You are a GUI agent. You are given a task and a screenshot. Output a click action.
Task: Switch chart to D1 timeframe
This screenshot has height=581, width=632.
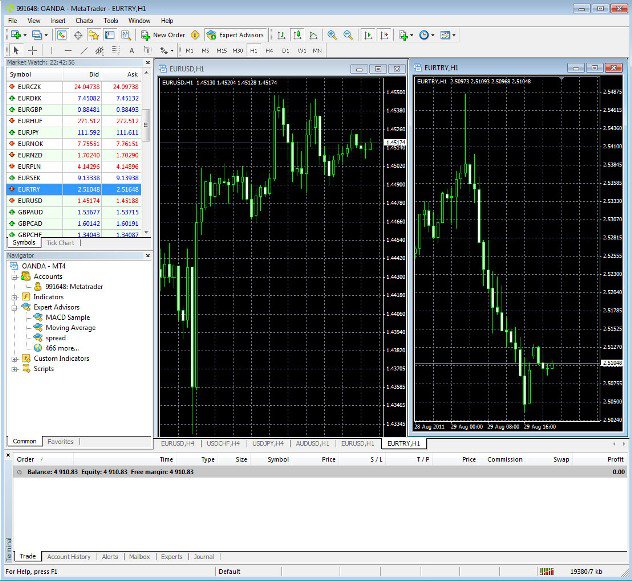coord(285,50)
